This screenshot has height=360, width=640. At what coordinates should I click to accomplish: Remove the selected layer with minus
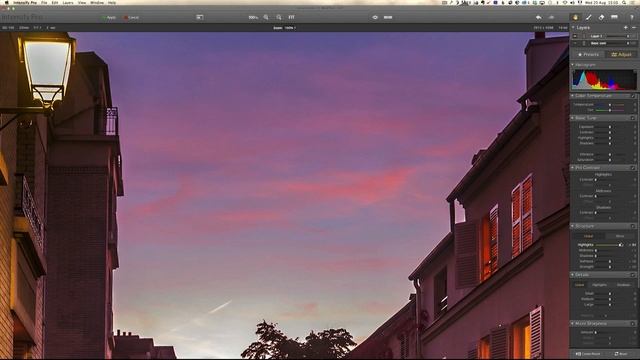[x=634, y=27]
